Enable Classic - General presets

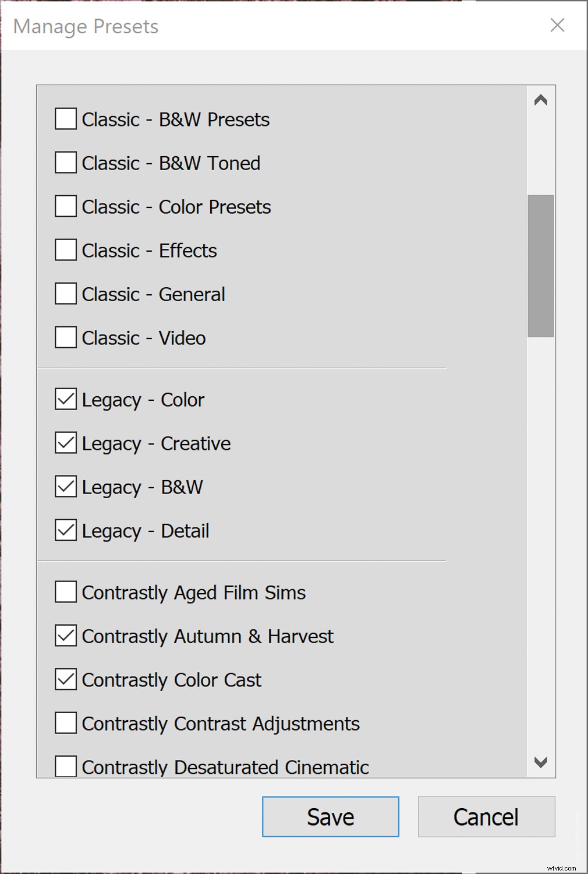[65, 294]
